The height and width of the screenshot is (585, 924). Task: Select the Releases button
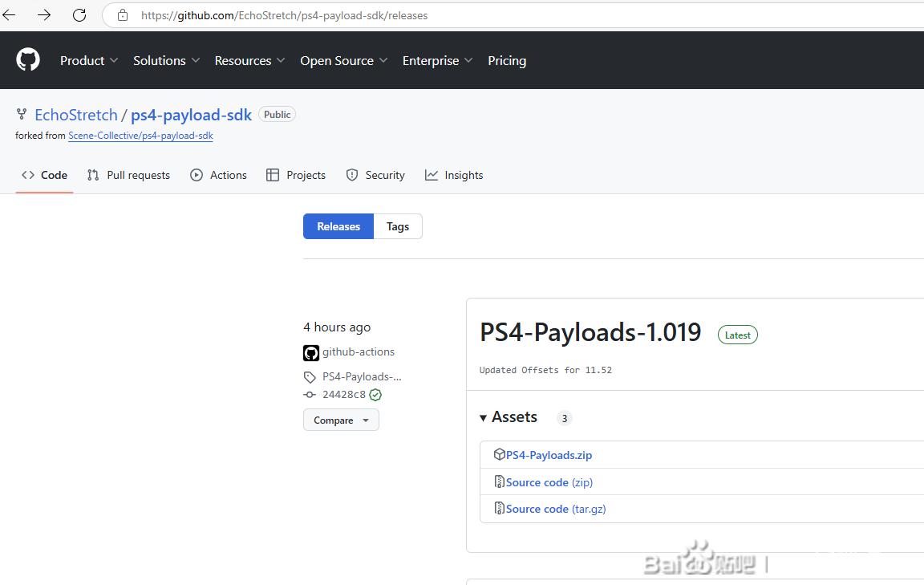(x=338, y=226)
